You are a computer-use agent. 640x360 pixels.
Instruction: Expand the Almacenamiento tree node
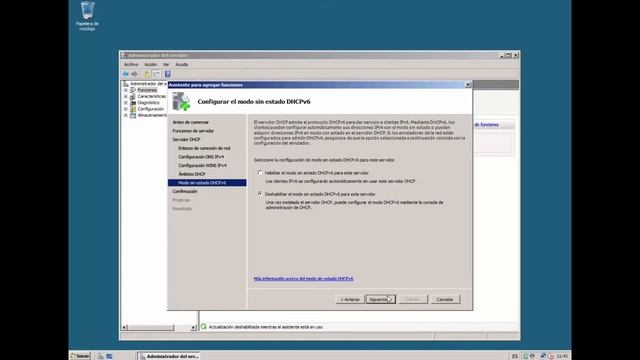pos(126,116)
